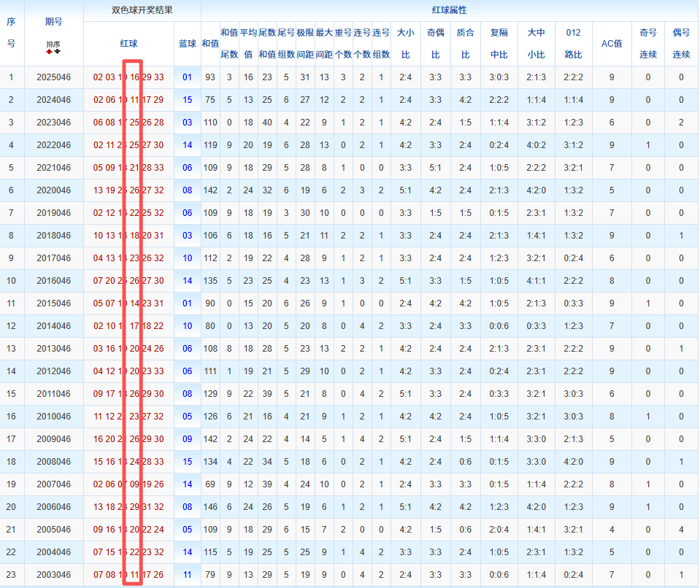Select issue number 2016046
The image size is (700, 588).
coord(53,281)
